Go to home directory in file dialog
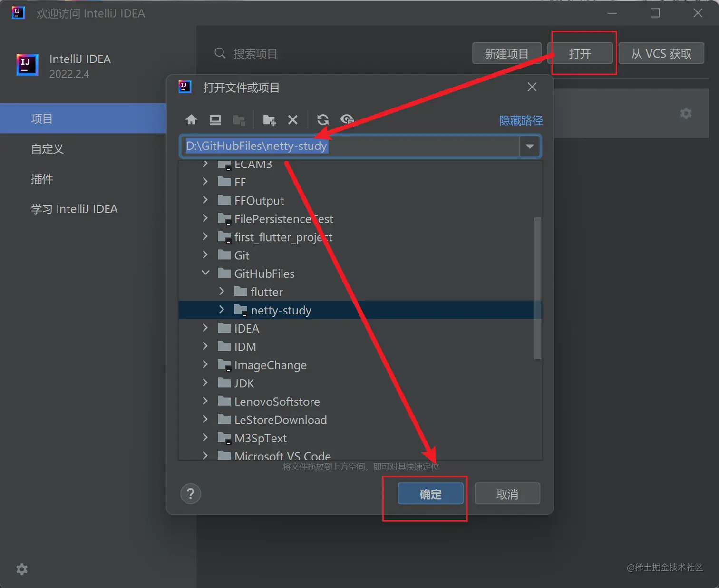Image resolution: width=719 pixels, height=588 pixels. [x=191, y=119]
